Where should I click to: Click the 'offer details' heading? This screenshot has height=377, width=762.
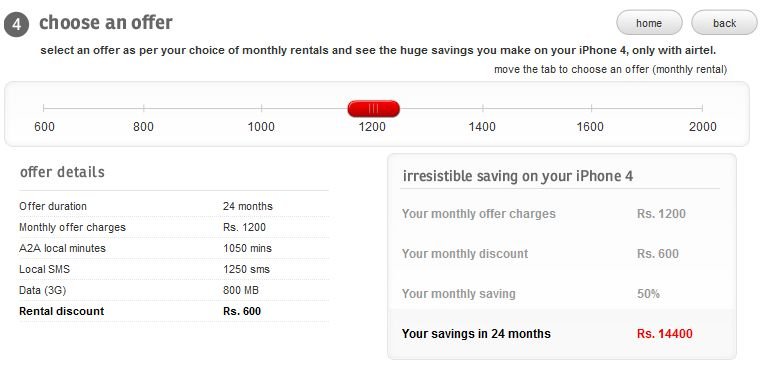tap(62, 172)
